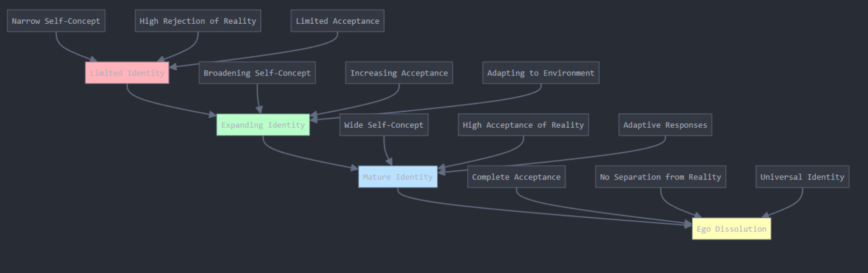Viewport: 868px width, 273px height.
Task: Click the Limited Acceptance node
Action: click(x=337, y=21)
